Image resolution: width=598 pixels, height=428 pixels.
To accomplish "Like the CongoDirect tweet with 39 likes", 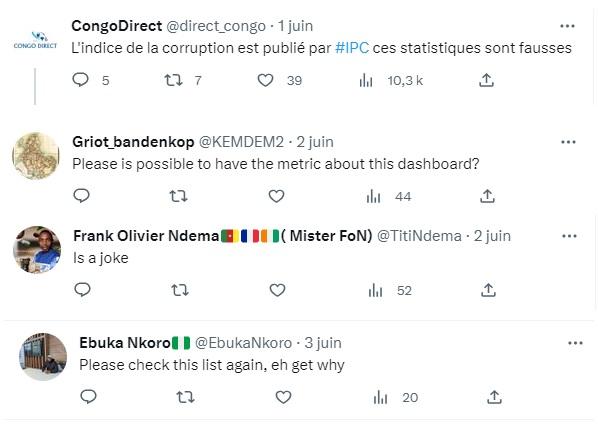I will [x=265, y=80].
